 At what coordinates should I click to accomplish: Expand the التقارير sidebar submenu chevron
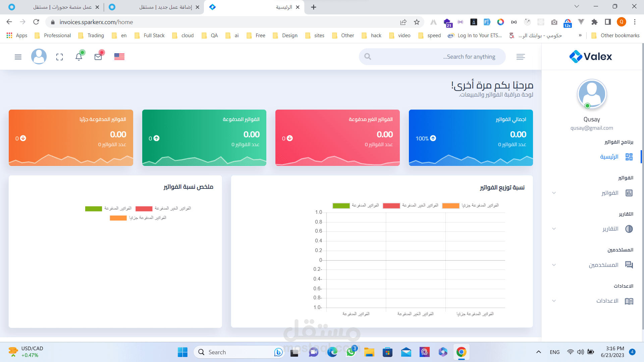coord(554,229)
